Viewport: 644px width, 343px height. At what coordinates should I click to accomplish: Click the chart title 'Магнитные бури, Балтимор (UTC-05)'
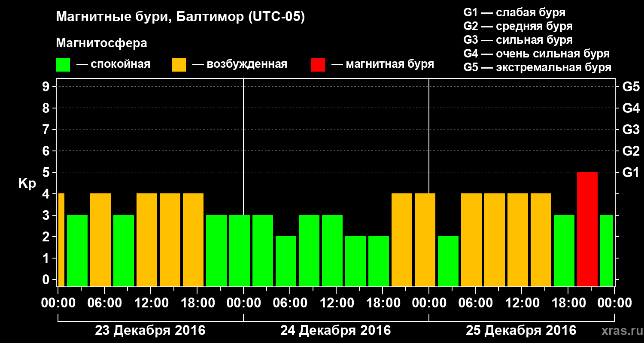click(x=180, y=18)
